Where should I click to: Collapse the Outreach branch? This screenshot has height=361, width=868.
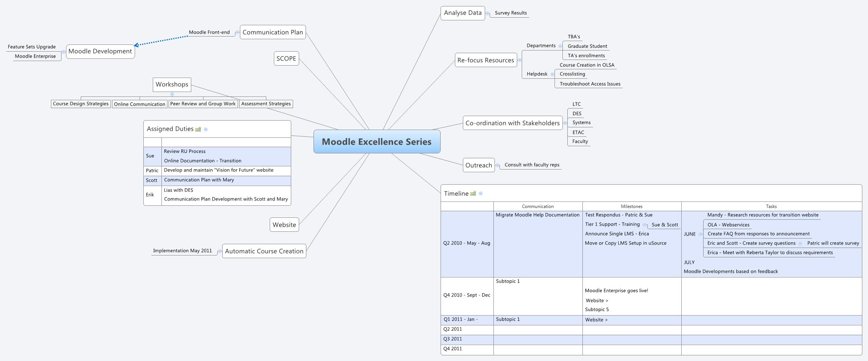(x=498, y=165)
